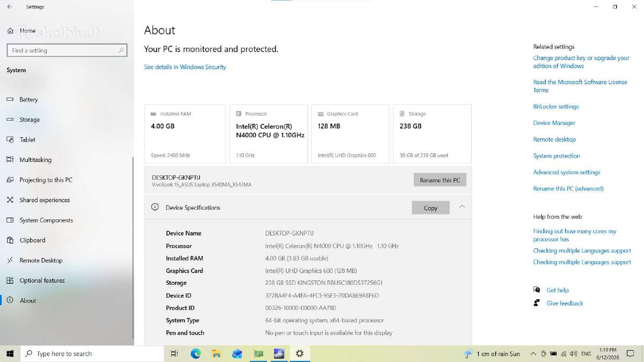Screen dimensions: 644x362
Task: Open the Battery settings page
Action: click(28, 100)
